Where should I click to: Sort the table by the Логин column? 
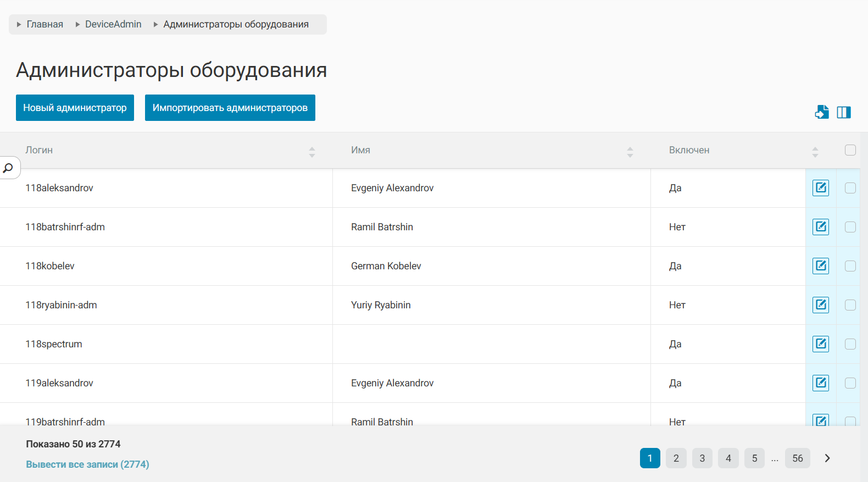311,152
